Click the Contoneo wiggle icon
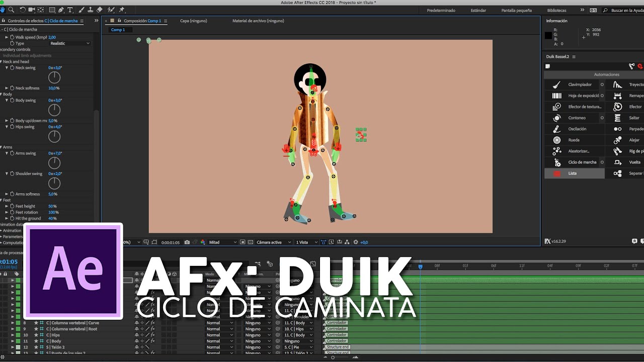 [x=557, y=118]
